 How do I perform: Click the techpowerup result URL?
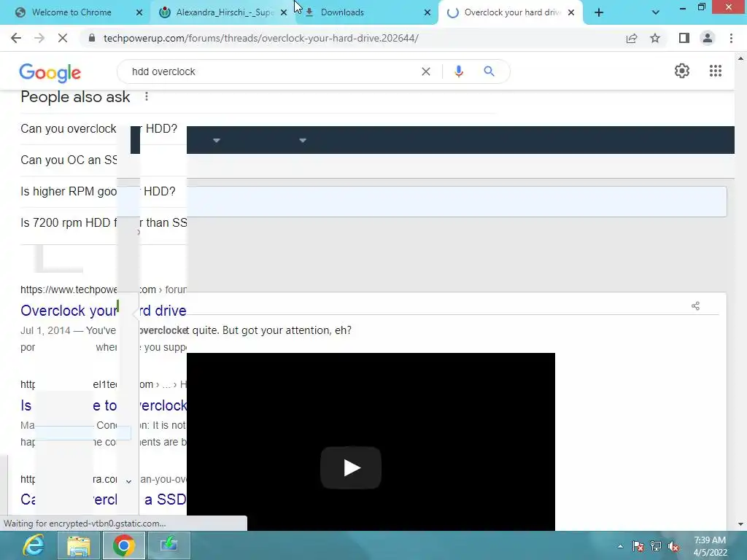click(104, 289)
